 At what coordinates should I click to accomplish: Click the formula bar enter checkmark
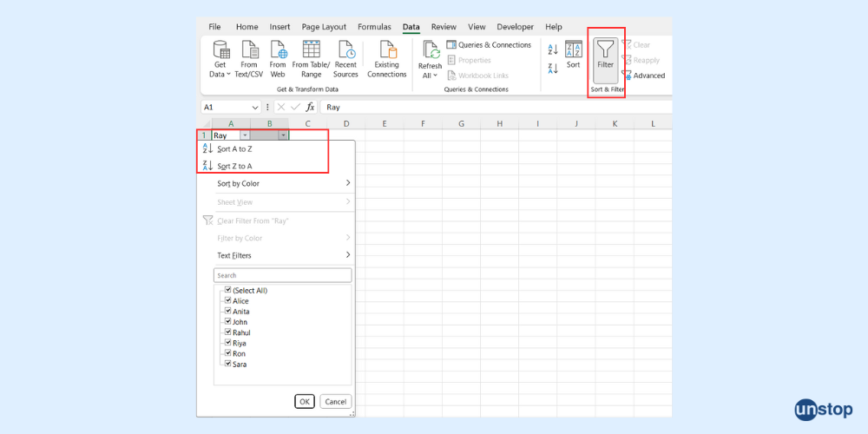(296, 108)
